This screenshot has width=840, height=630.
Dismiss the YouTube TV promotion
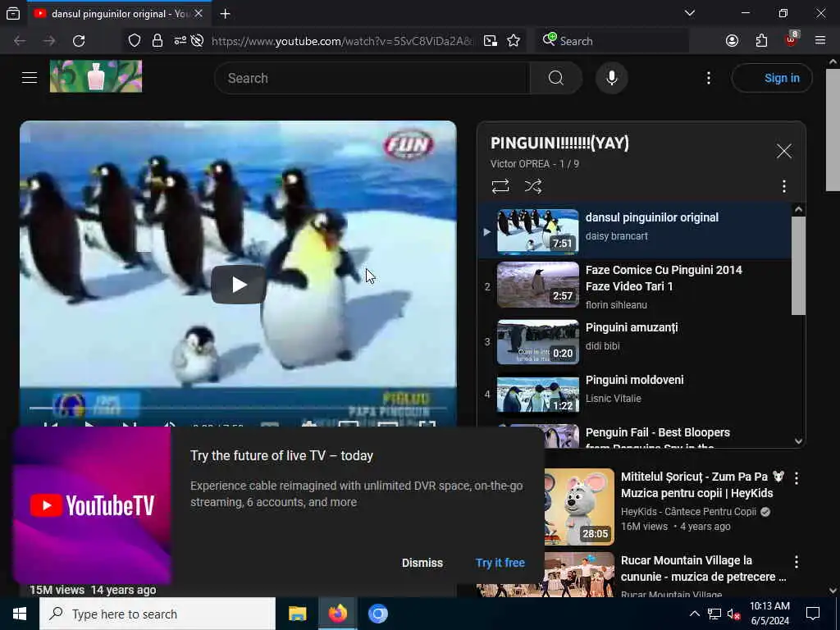pyautogui.click(x=422, y=563)
